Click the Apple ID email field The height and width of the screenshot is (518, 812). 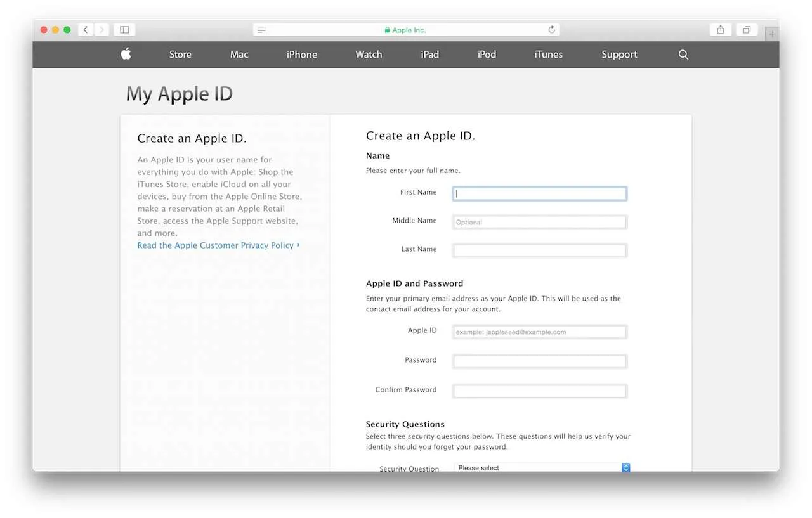[540, 332]
